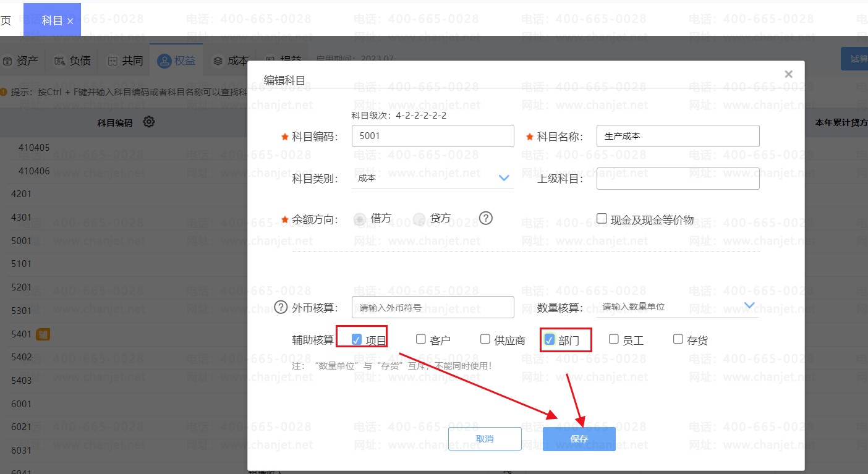Select row 5101 in the account table

(x=124, y=264)
